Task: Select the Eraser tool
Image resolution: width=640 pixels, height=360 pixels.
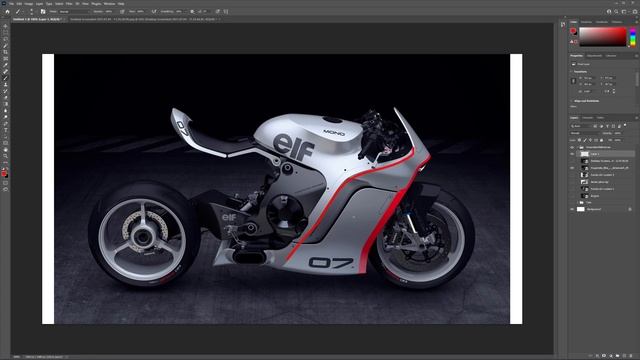Action: tap(5, 98)
